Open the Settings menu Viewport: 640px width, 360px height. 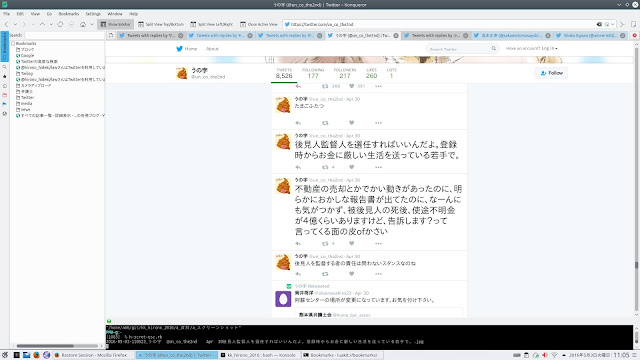click(93, 13)
